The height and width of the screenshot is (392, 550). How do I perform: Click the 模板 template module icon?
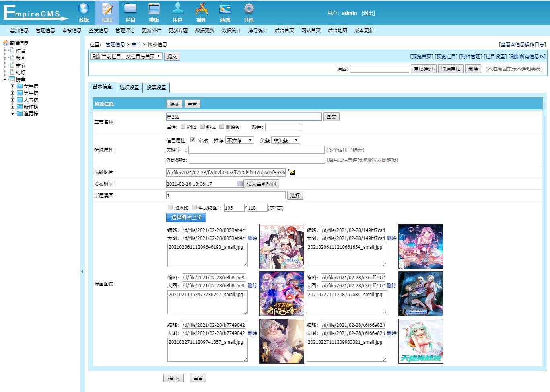coord(154,12)
